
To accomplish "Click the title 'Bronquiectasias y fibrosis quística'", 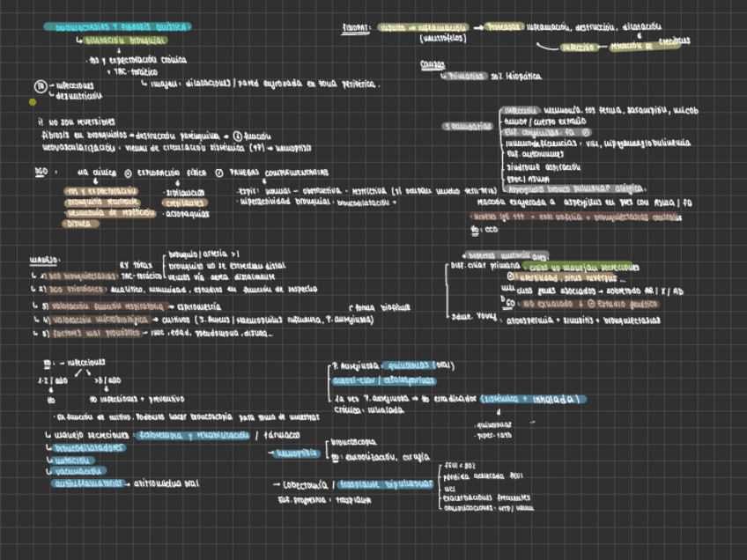I will coord(118,27).
